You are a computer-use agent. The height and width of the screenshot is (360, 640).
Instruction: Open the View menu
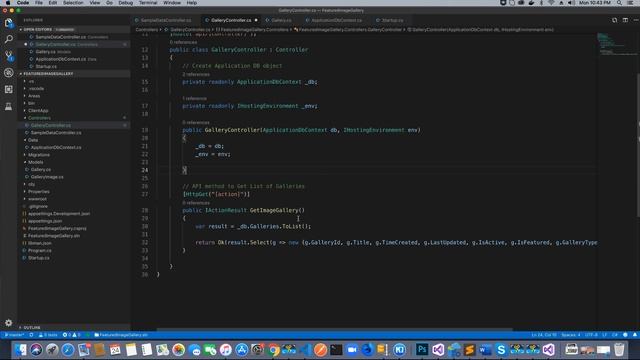95,3
